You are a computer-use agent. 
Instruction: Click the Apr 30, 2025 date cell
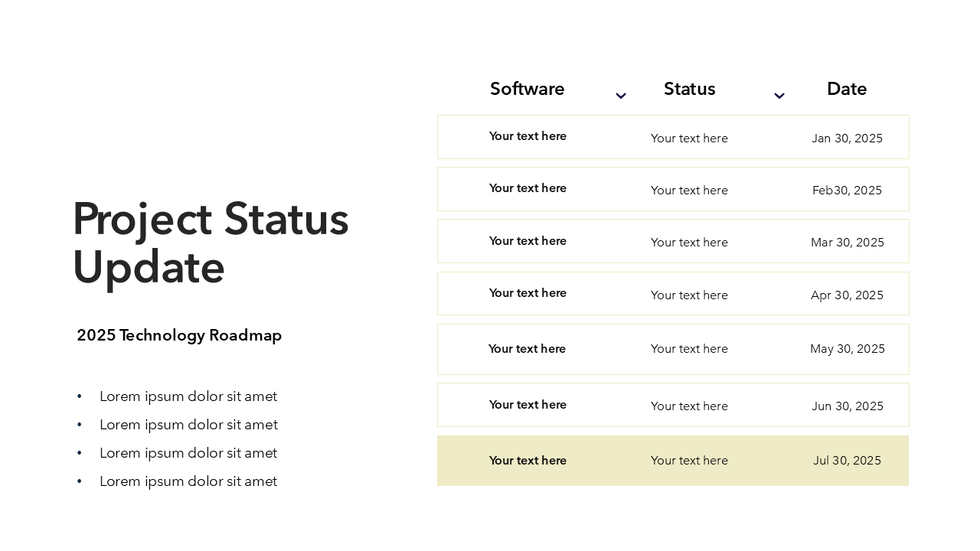coord(847,295)
